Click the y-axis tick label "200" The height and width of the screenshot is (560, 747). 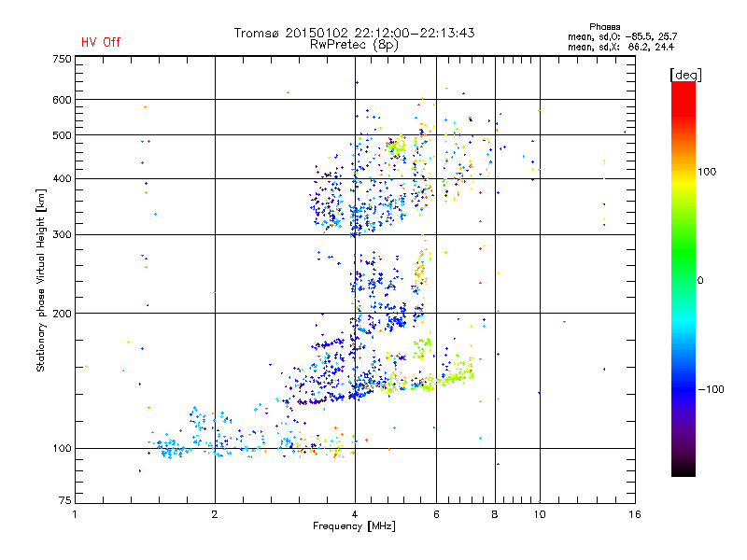point(62,314)
